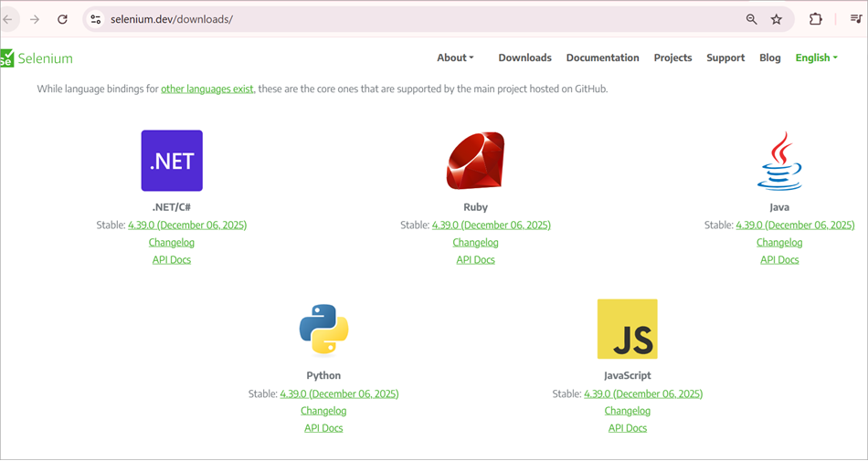Screen dimensions: 868x461
Task: Open site information icon in address bar
Action: pos(95,19)
